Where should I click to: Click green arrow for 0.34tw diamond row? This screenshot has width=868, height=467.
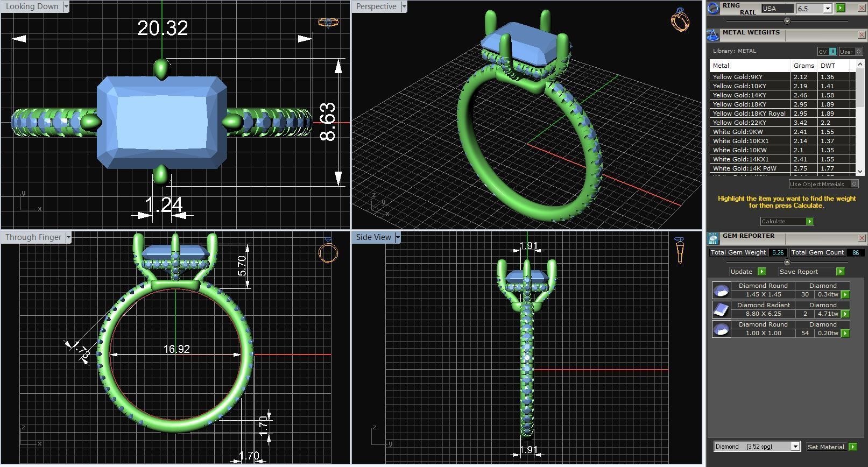(x=845, y=295)
